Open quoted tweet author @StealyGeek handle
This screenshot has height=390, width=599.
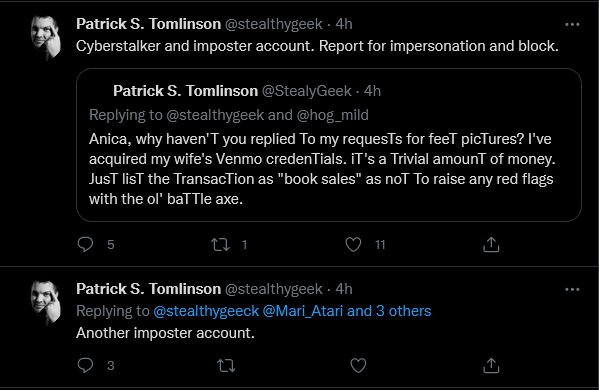pyautogui.click(x=307, y=91)
